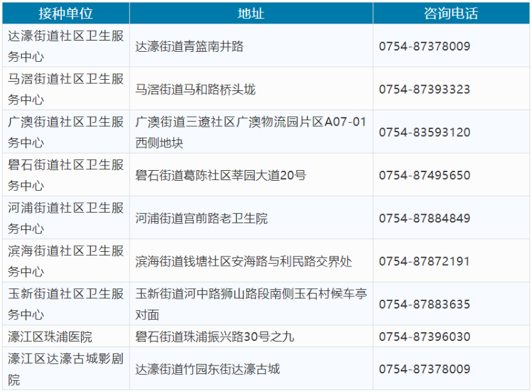The width and height of the screenshot is (532, 392).
Task: Select the 达濠街道社区卫生服务中心 unit cell
Action: (65, 47)
